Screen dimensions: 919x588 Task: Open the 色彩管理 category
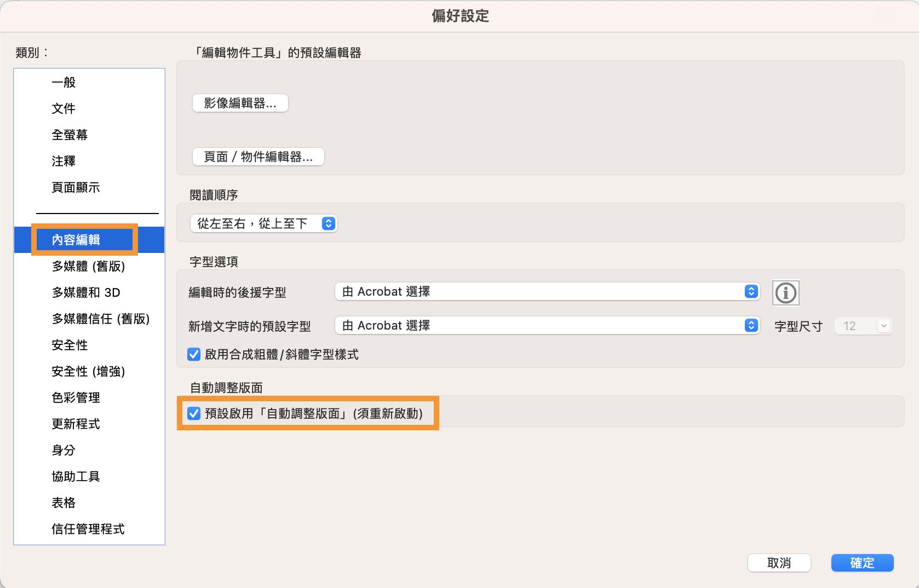(76, 397)
